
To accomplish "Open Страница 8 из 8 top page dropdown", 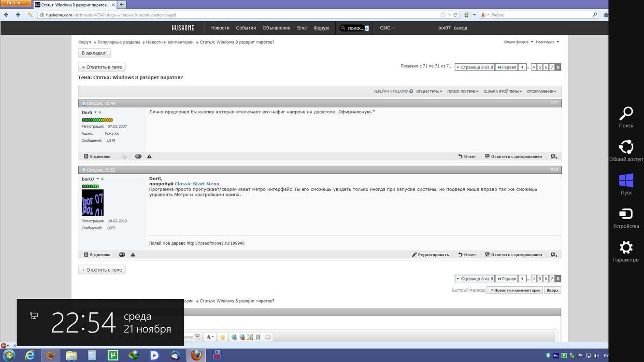I will pyautogui.click(x=475, y=67).
